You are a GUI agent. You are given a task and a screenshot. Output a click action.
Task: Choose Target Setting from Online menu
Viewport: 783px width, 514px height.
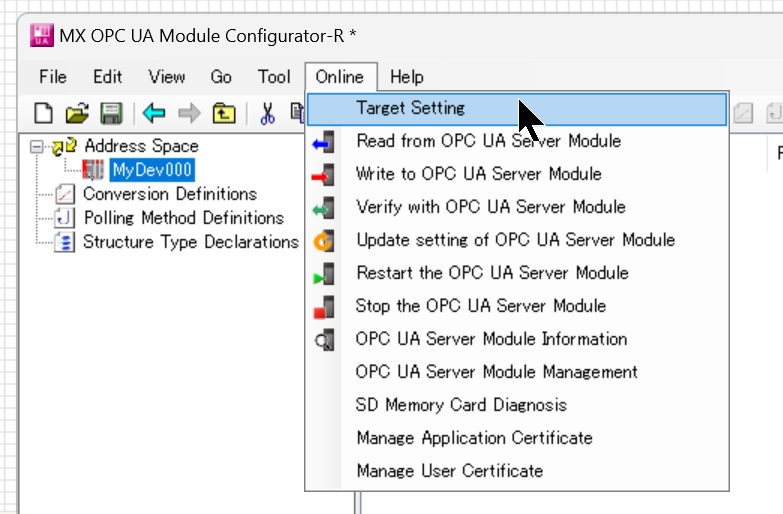click(517, 108)
